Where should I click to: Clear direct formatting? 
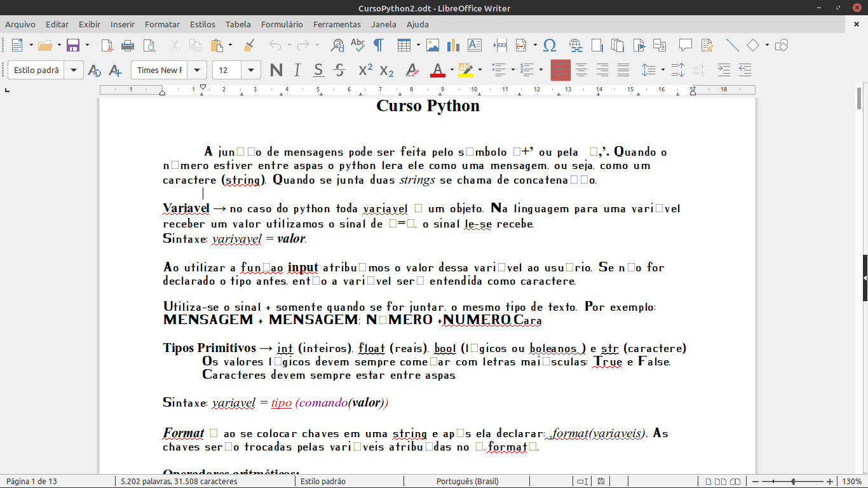pos(412,70)
